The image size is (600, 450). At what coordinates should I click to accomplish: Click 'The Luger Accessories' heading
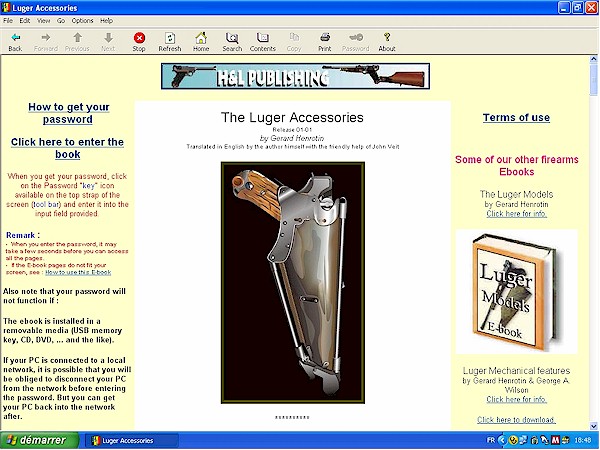[292, 117]
